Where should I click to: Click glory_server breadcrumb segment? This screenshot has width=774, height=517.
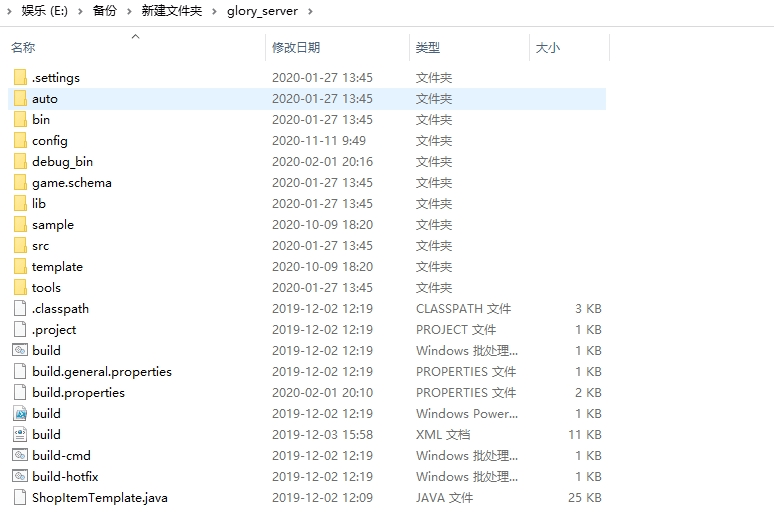[x=262, y=11]
